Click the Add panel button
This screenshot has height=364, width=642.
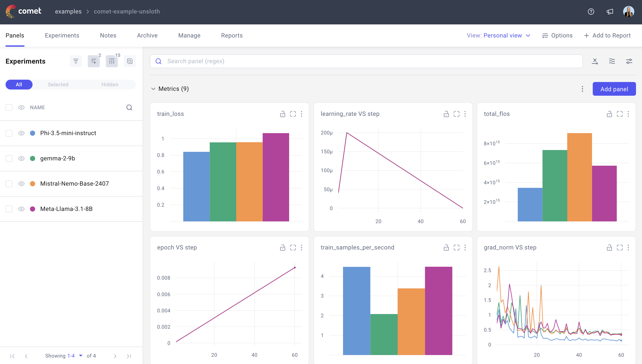(614, 89)
